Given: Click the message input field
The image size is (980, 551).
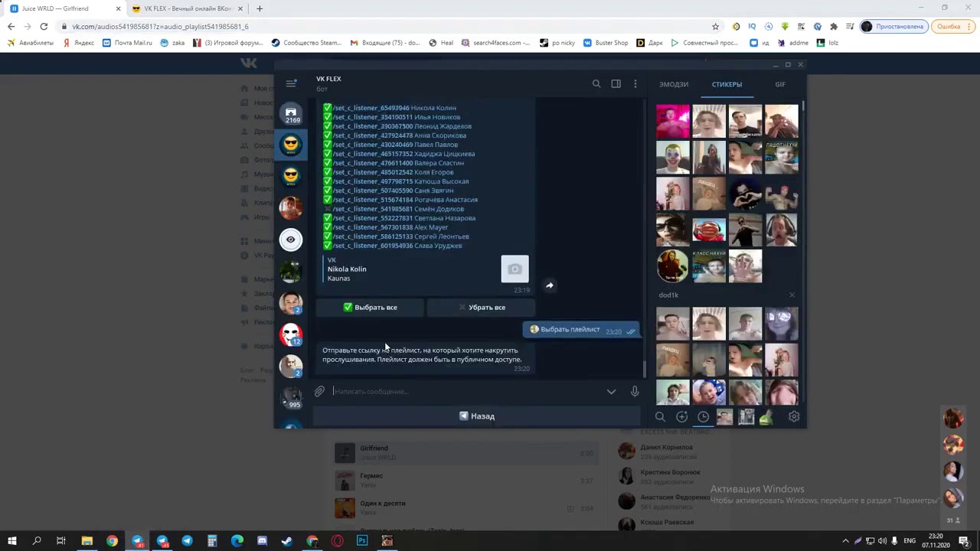Looking at the screenshot, I should click(x=467, y=391).
